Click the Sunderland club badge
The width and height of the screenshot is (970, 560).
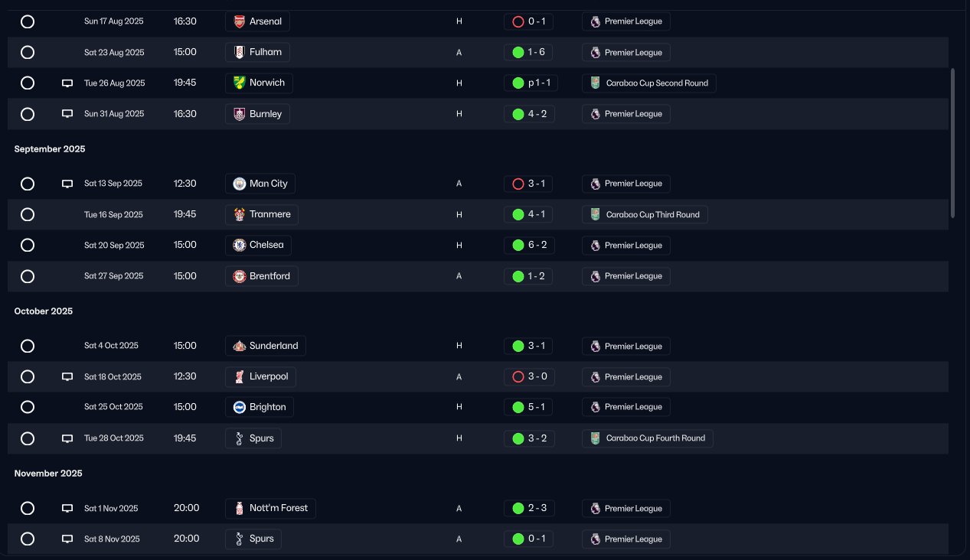click(240, 346)
